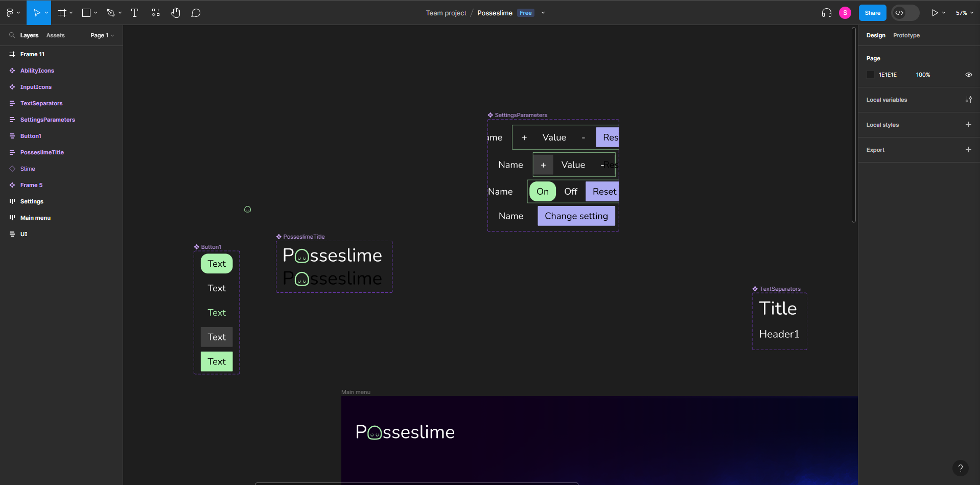This screenshot has height=485, width=980.
Task: Click the UI layer icon
Action: point(12,234)
